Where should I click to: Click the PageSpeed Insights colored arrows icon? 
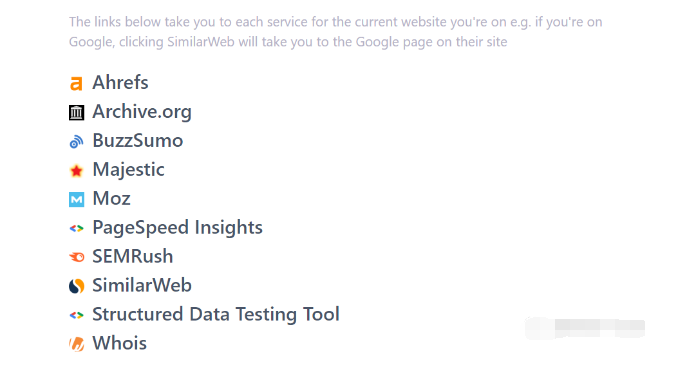pos(76,228)
